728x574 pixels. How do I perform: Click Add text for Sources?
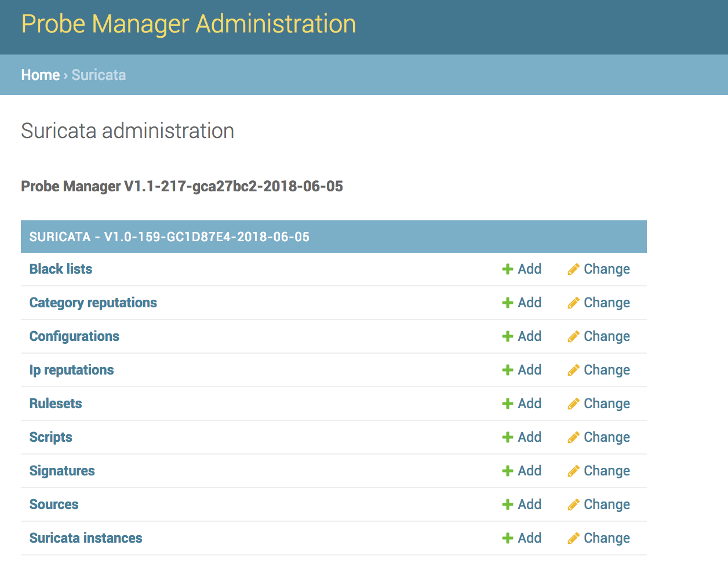(530, 504)
